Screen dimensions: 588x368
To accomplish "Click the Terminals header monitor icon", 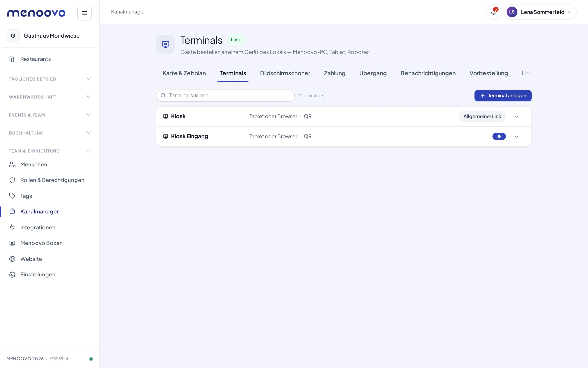I will (165, 44).
